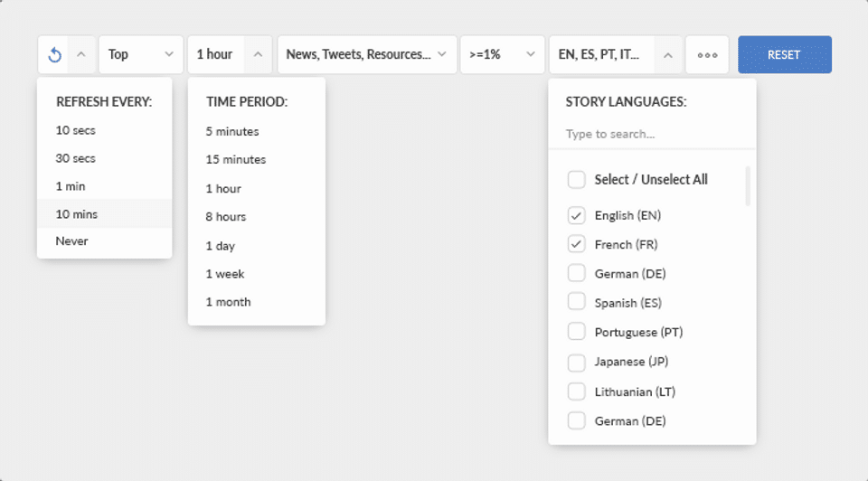Click the blue refresh icon

[x=54, y=55]
